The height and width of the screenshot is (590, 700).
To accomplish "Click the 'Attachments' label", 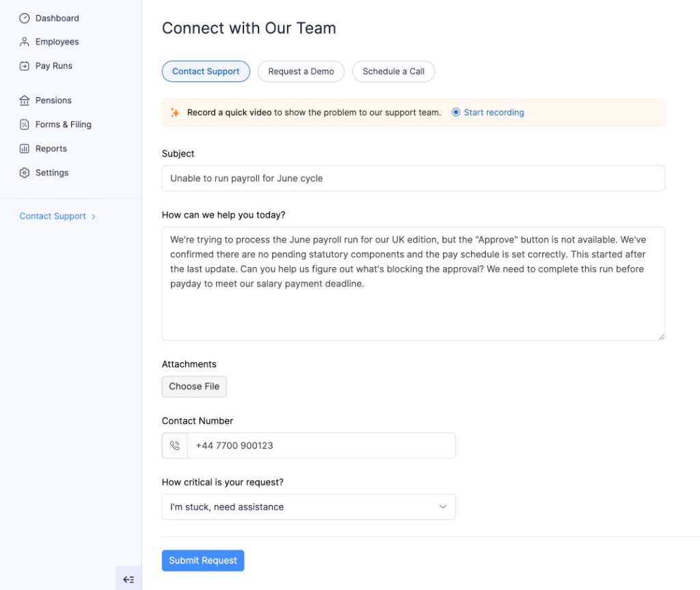I will (x=189, y=364).
